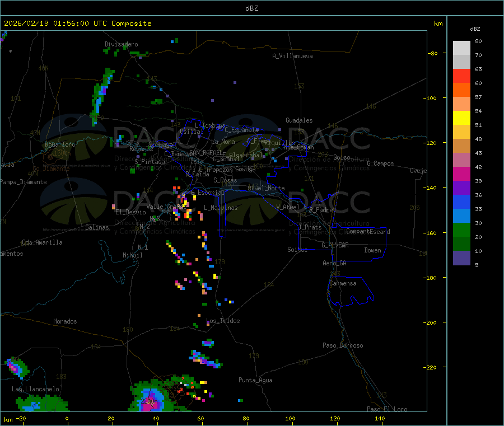Click the 'dBZ' heading above the color scale
The width and height of the screenshot is (504, 426).
(475, 29)
